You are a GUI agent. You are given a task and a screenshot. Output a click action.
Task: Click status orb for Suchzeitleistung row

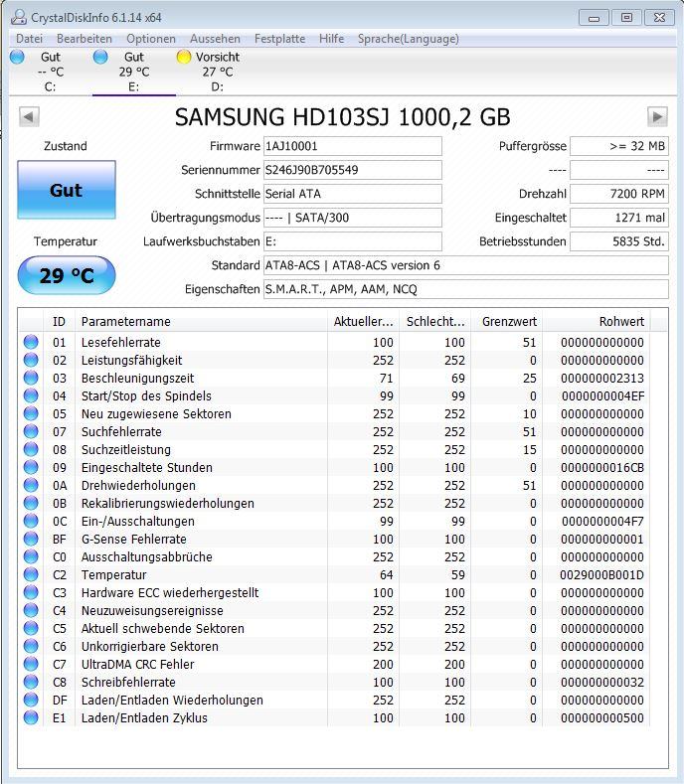click(x=31, y=449)
